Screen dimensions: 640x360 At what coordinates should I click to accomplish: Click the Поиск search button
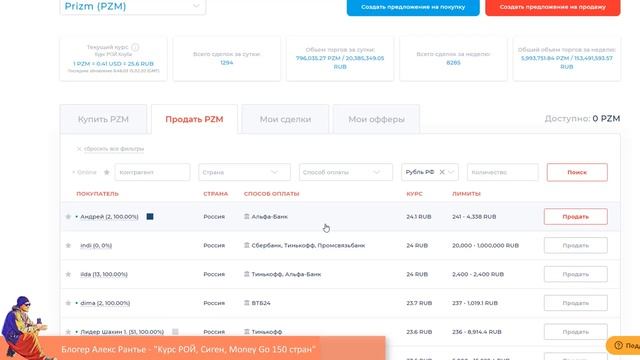[577, 172]
